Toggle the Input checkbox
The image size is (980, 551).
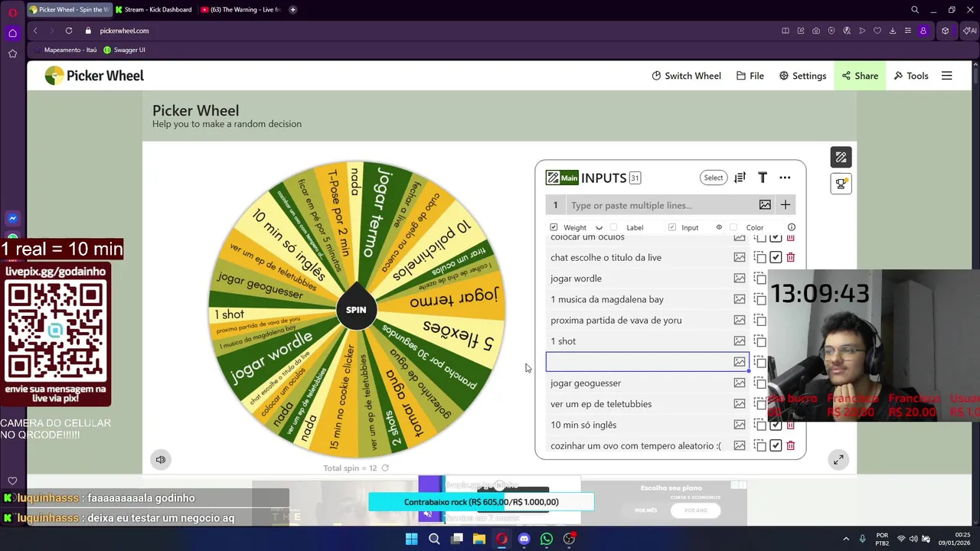pos(672,227)
